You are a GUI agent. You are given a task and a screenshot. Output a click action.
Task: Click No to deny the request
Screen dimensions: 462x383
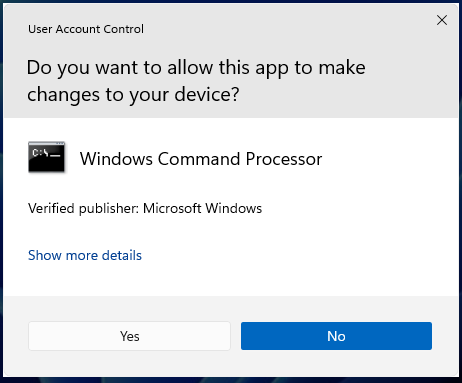(336, 336)
